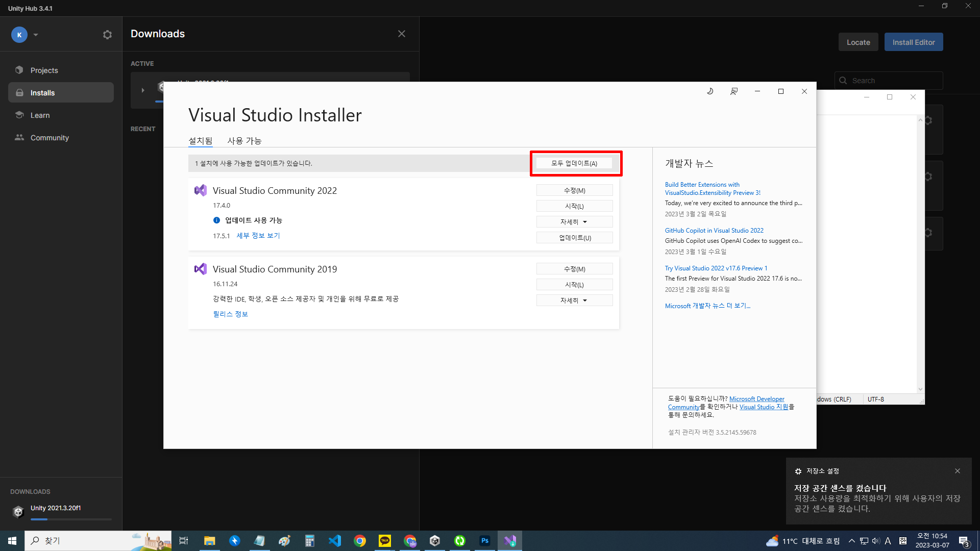Open Visual Studio 지원 link
980x551 pixels.
[x=764, y=407]
